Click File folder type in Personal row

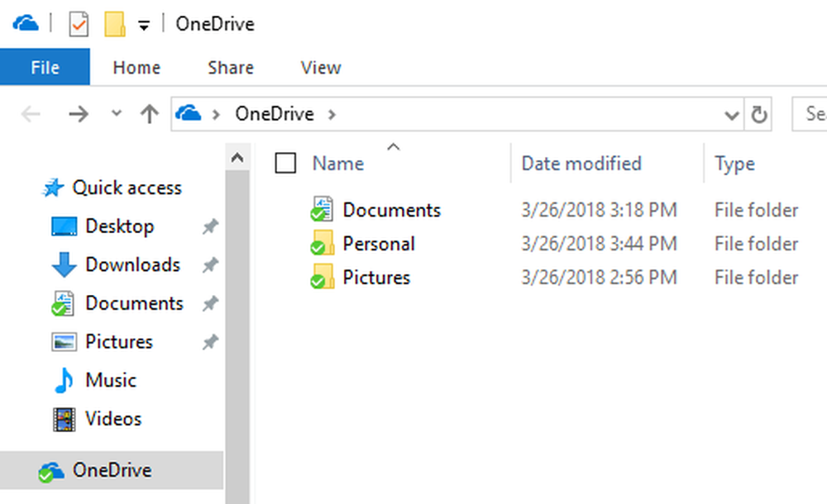click(x=757, y=244)
